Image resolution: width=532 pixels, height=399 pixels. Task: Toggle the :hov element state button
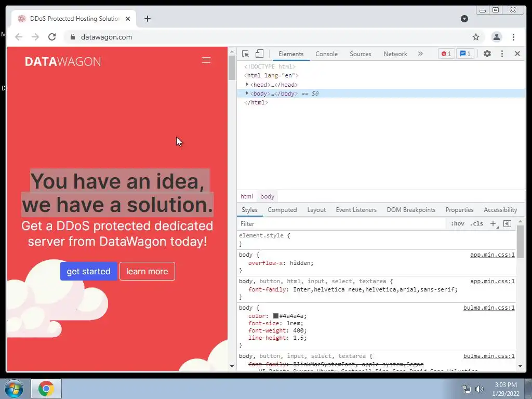(x=457, y=223)
